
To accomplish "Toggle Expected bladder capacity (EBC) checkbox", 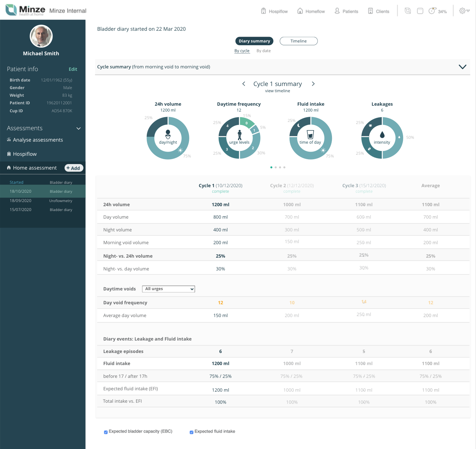I will tap(106, 432).
